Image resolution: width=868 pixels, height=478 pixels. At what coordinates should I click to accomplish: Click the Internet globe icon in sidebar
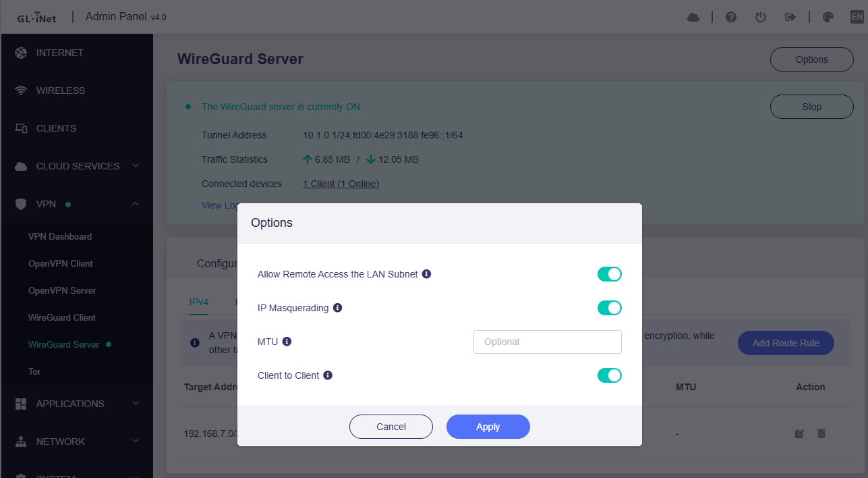click(21, 53)
